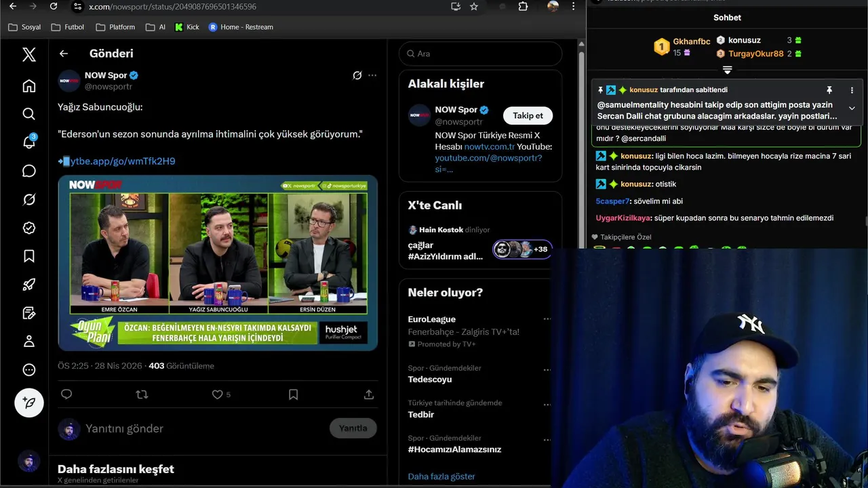Image resolution: width=868 pixels, height=488 pixels.
Task: Click the Yanıtla button
Action: pyautogui.click(x=353, y=428)
